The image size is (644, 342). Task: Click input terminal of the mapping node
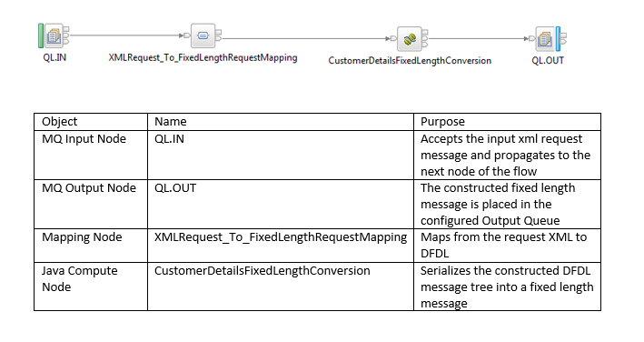click(187, 35)
